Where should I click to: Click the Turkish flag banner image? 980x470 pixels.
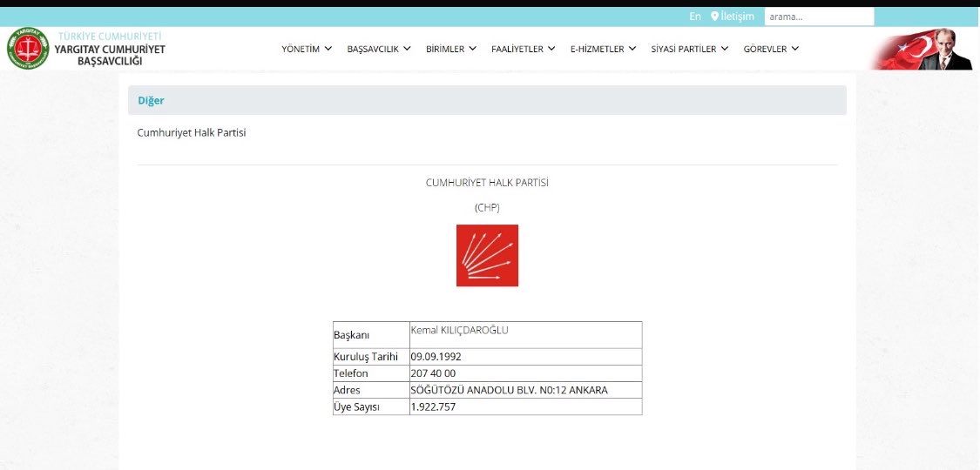pyautogui.click(x=923, y=49)
